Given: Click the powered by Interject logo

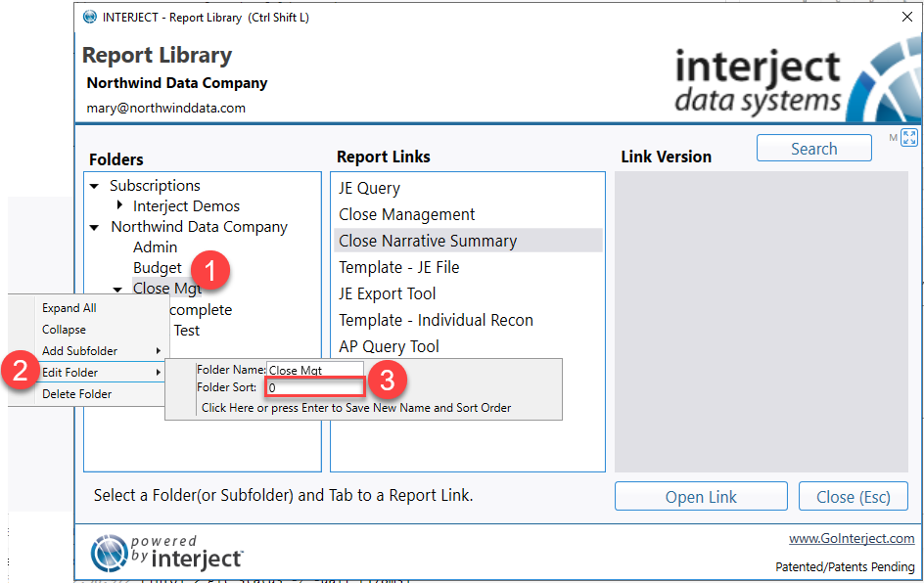Looking at the screenshot, I should tap(166, 554).
